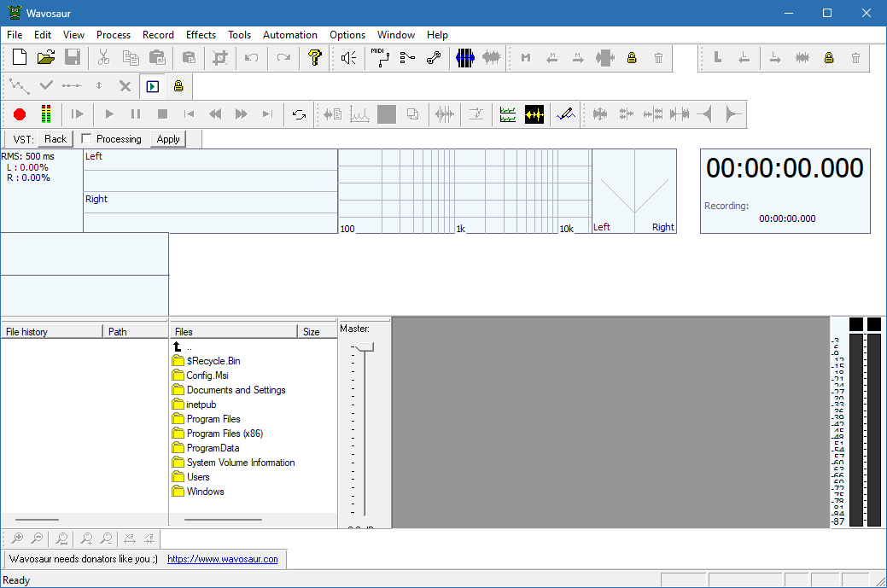This screenshot has height=588, width=887.
Task: Click the horizontal scrollbar under Files list
Action: click(223, 520)
